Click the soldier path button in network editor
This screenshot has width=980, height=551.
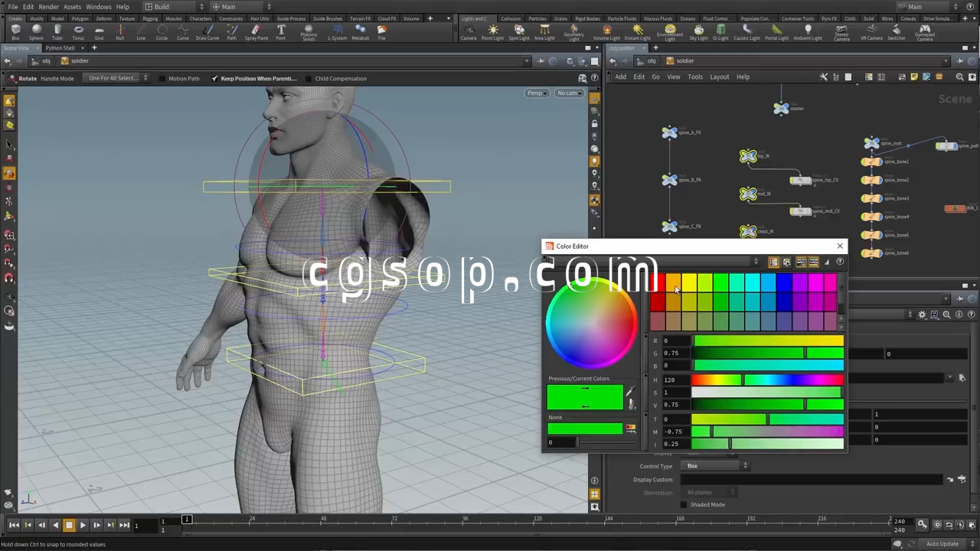[681, 61]
